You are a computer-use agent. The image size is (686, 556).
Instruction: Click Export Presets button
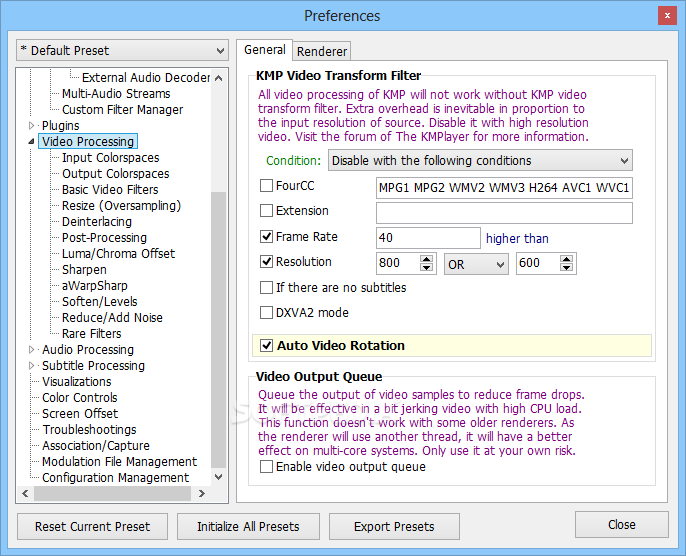(x=394, y=527)
